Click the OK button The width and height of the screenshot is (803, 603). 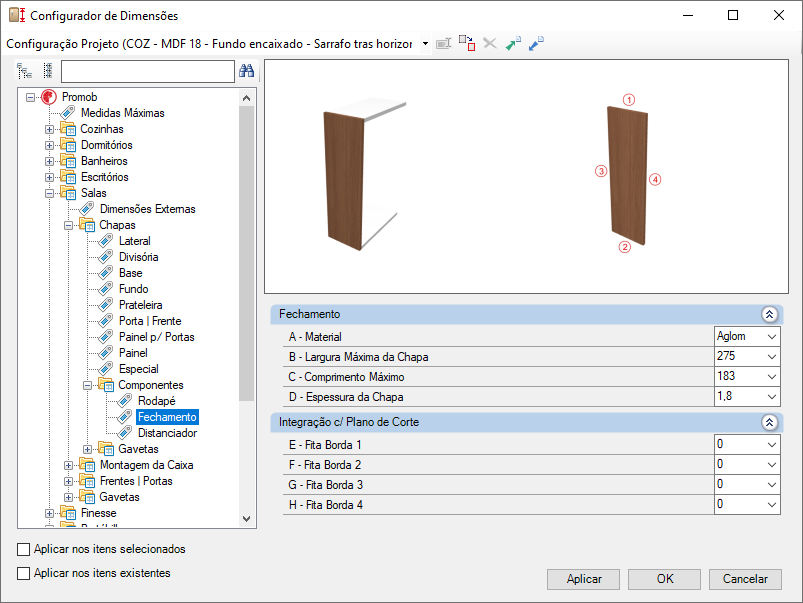664,579
